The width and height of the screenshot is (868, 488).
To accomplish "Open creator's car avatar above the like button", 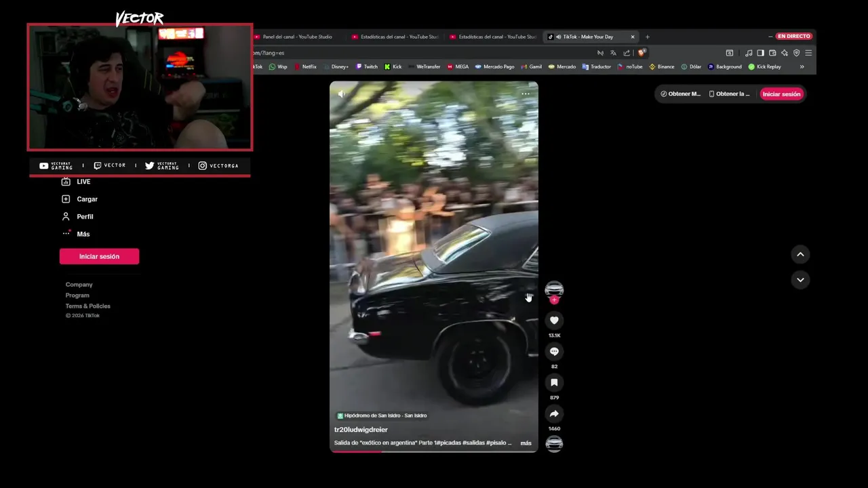I will coord(554,289).
